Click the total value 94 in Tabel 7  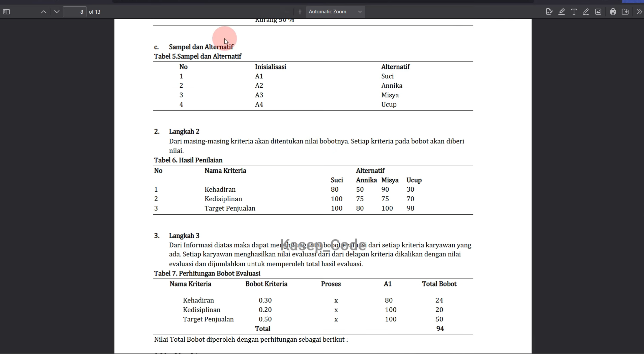pyautogui.click(x=440, y=328)
